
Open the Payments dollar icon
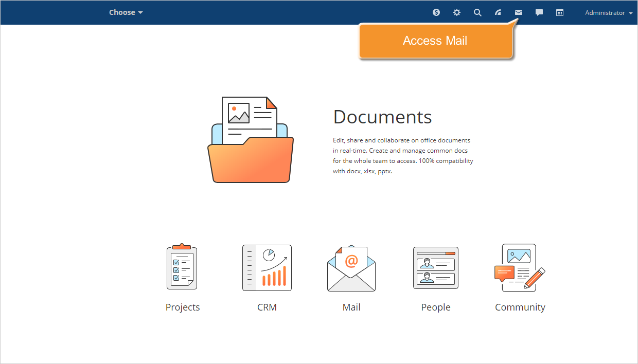coord(436,12)
